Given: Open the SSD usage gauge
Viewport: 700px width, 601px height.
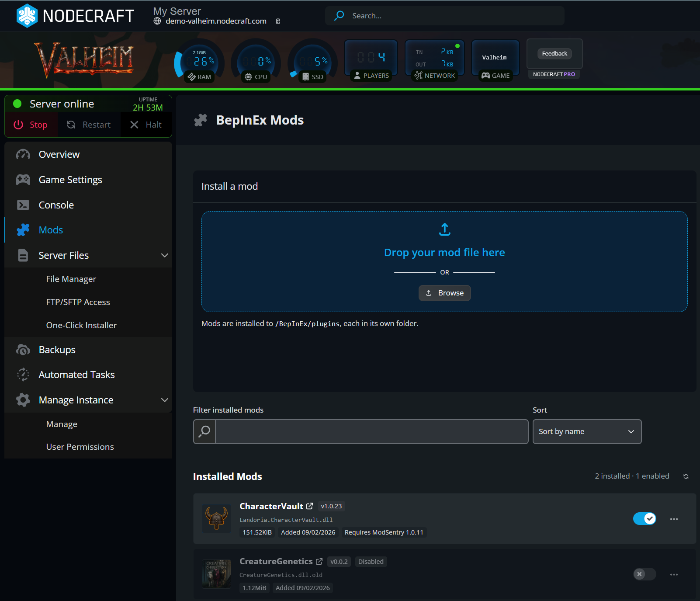Looking at the screenshot, I should (313, 61).
